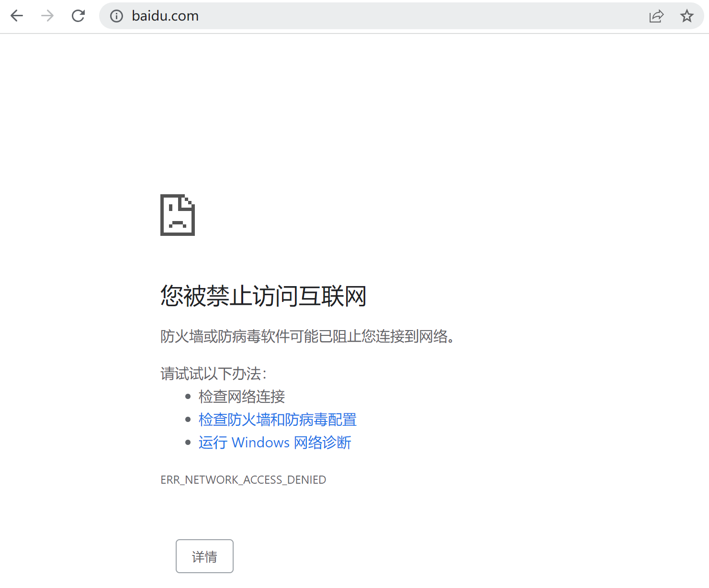Click the 检查网络连接 list item
Screen dimensions: 709x588
tap(242, 397)
